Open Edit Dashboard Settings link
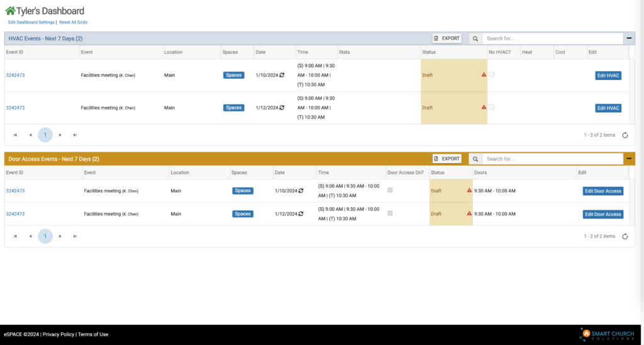The image size is (644, 345). tap(31, 22)
